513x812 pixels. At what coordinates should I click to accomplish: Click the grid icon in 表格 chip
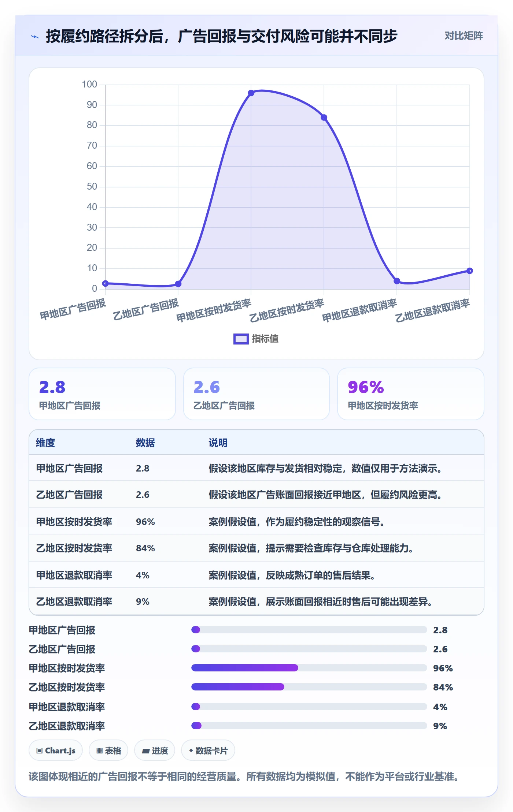99,751
